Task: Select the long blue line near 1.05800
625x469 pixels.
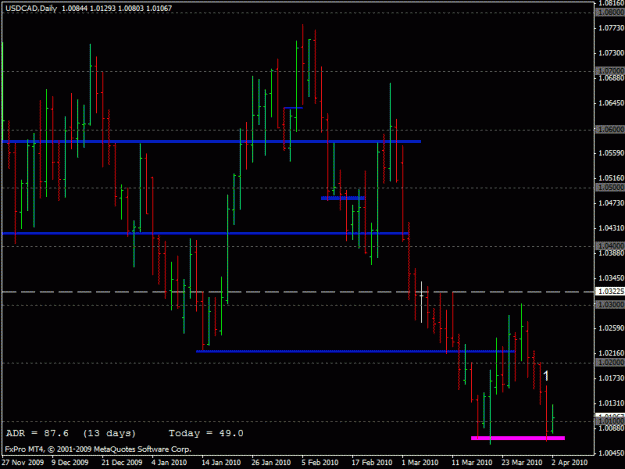Action: (211, 141)
